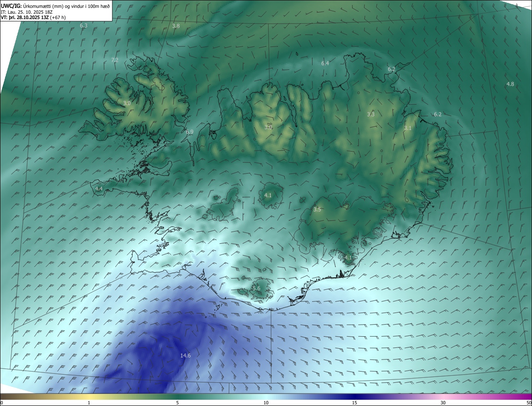Click the map title "UWC/IG: Úrkomumætti (mm) og vindur í 100m hæð"
This screenshot has height=406, width=532.
[55, 5]
